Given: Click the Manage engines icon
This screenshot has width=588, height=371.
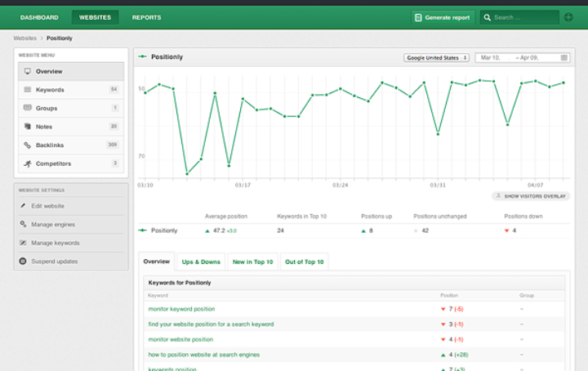Looking at the screenshot, I should (x=23, y=224).
